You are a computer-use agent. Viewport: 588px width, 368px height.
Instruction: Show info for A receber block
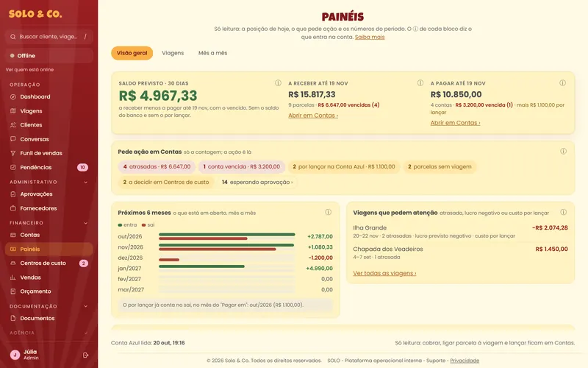pos(420,83)
